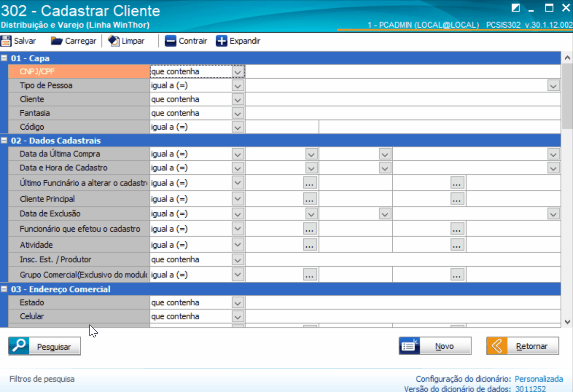Open second lookup button in Cliente Principal row
The height and width of the screenshot is (392, 573).
point(457,199)
